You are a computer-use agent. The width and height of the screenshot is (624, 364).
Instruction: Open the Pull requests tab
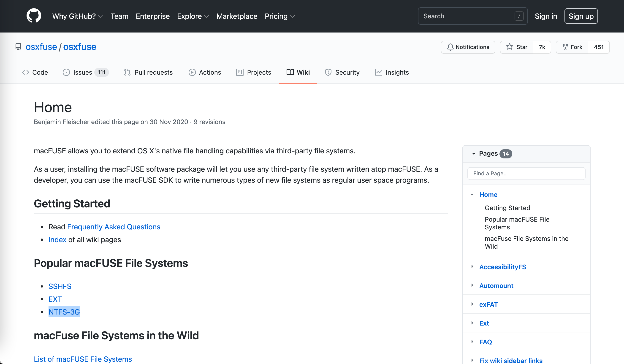[148, 72]
